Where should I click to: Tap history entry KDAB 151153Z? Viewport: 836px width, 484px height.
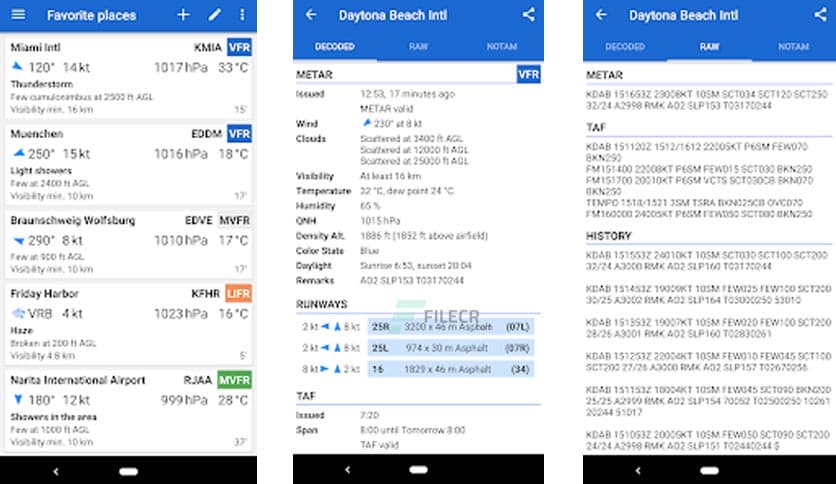tap(709, 401)
